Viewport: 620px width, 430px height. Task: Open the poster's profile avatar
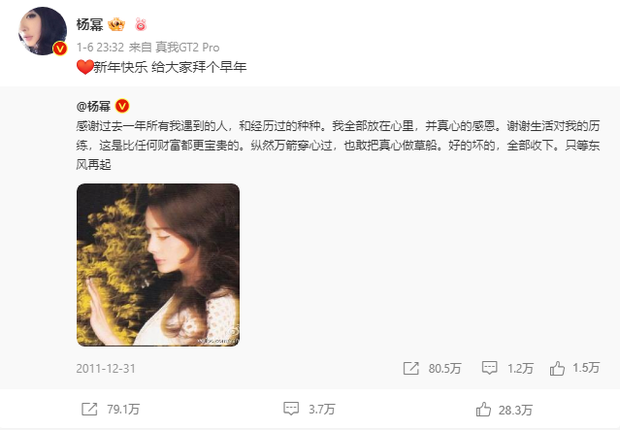pos(43,31)
